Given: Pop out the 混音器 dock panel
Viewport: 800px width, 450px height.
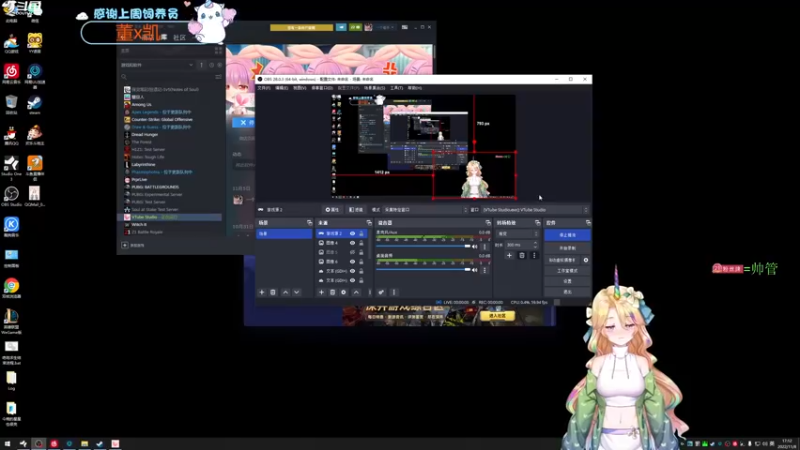Looking at the screenshot, I should pos(488,223).
